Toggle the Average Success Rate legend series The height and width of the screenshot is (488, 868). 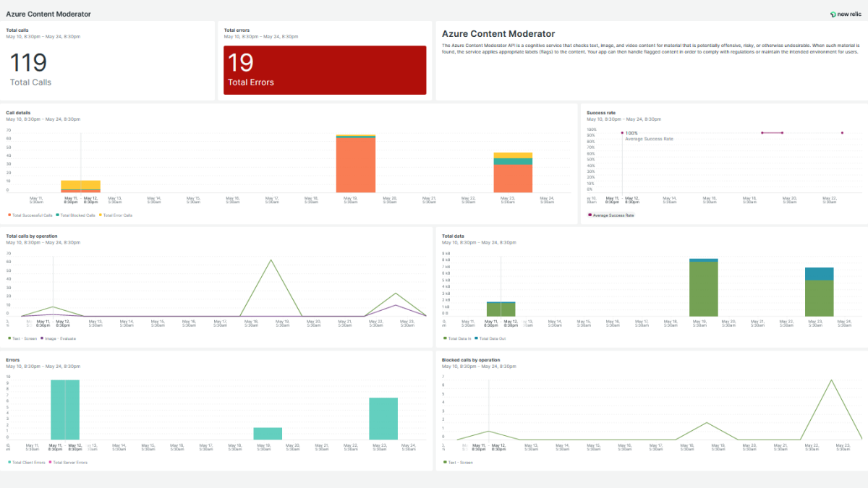coord(611,215)
